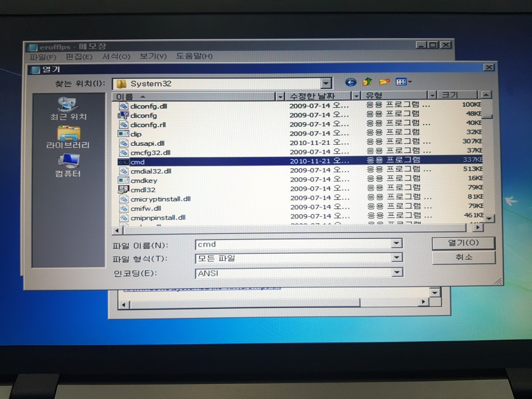Viewport: 532px width, 399px height.
Task: Sort by the 유형 column header
Action: click(x=394, y=96)
